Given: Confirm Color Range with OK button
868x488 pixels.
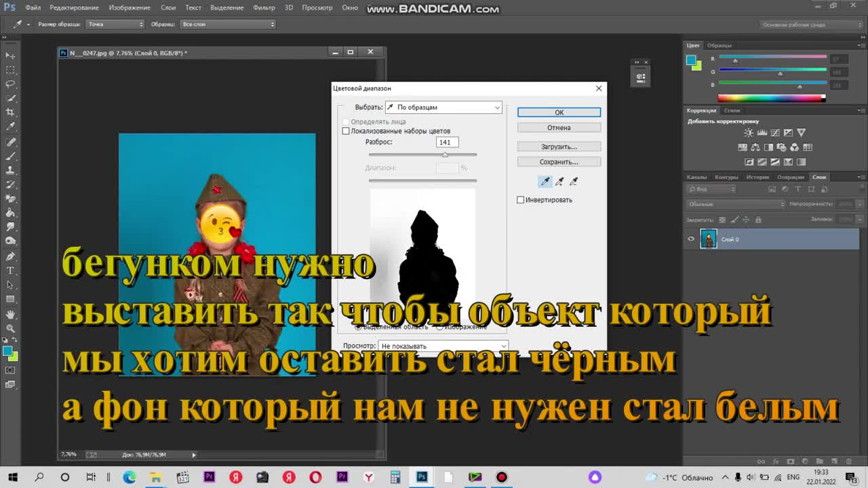Looking at the screenshot, I should click(559, 113).
